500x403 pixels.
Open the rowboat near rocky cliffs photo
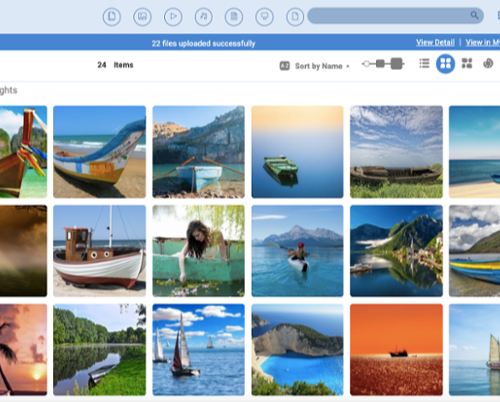pyautogui.click(x=199, y=152)
